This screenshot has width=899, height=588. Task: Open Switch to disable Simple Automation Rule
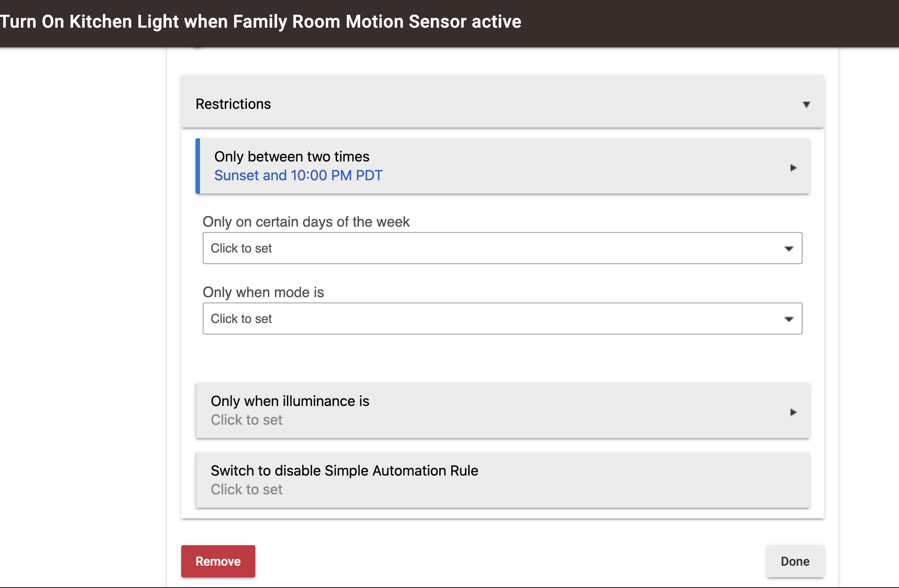coord(502,480)
